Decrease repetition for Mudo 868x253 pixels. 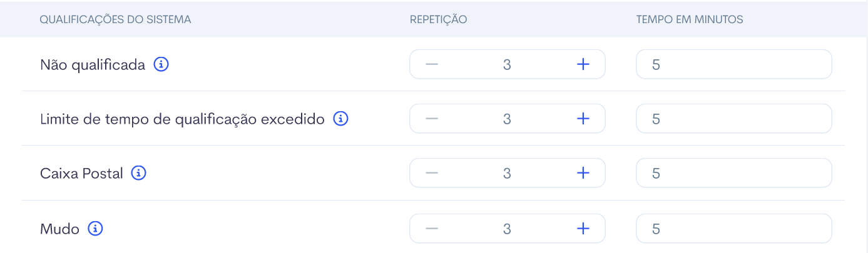click(432, 229)
